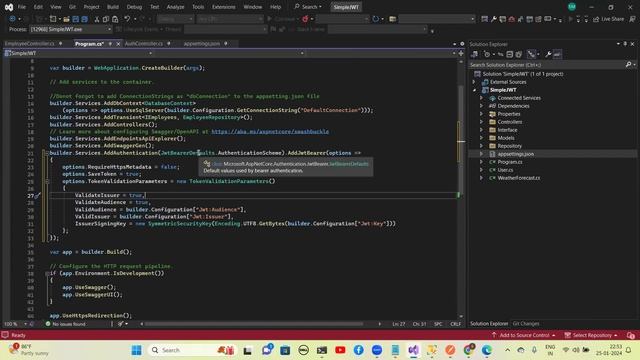
Task: Open the Process SimpleJWT.exe dropdown
Action: click(71, 29)
